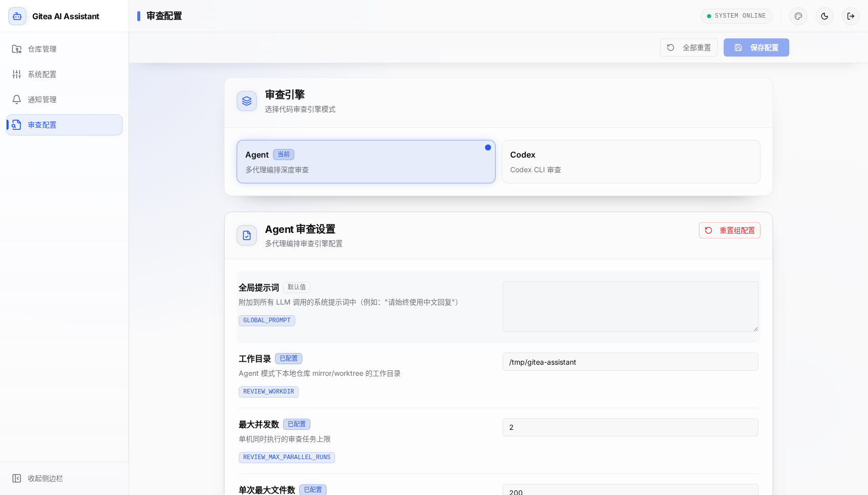
Task: Go to 系统配置 page
Action: coord(64,74)
